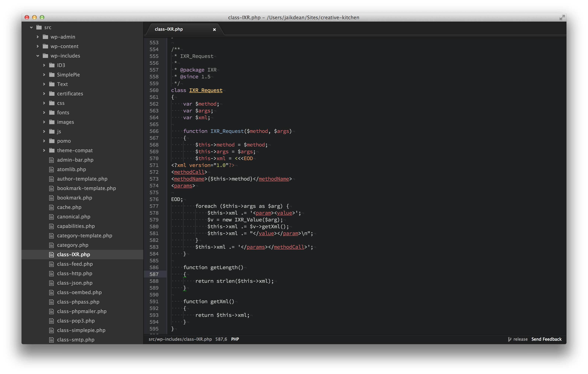Viewport: 588px width, 374px height.
Task: Click the src folder icon
Action: click(x=39, y=27)
